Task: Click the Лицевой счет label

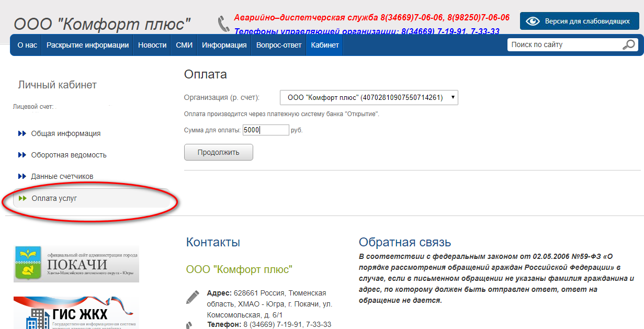Action: click(x=33, y=107)
